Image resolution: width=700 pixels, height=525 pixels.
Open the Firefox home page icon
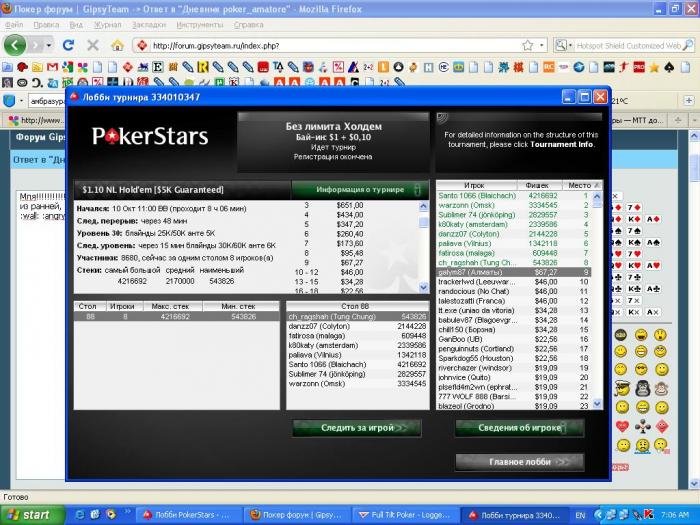click(117, 45)
